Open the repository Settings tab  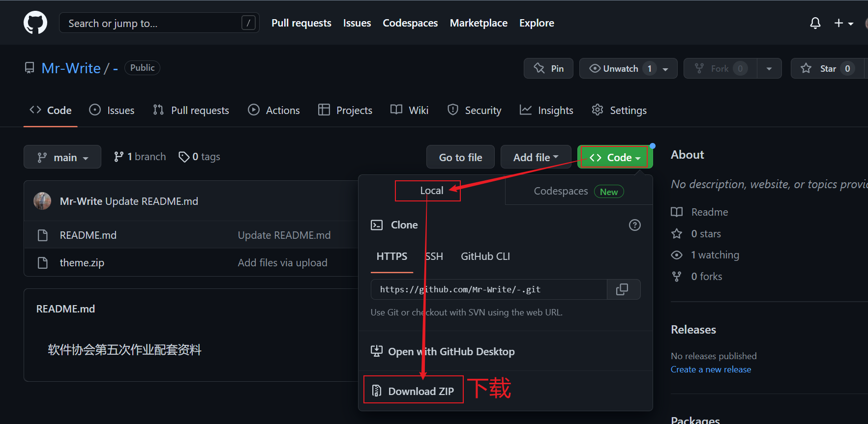(619, 110)
